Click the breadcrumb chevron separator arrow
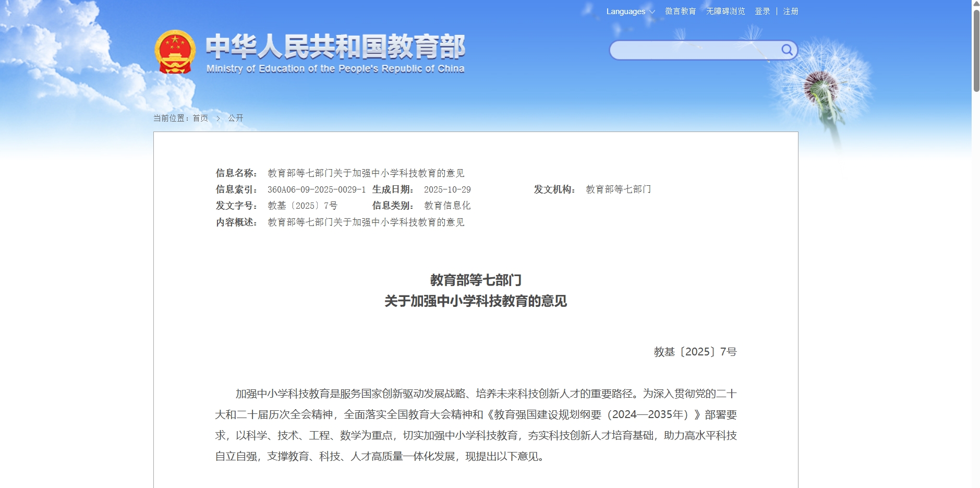The height and width of the screenshot is (488, 980). (x=218, y=118)
